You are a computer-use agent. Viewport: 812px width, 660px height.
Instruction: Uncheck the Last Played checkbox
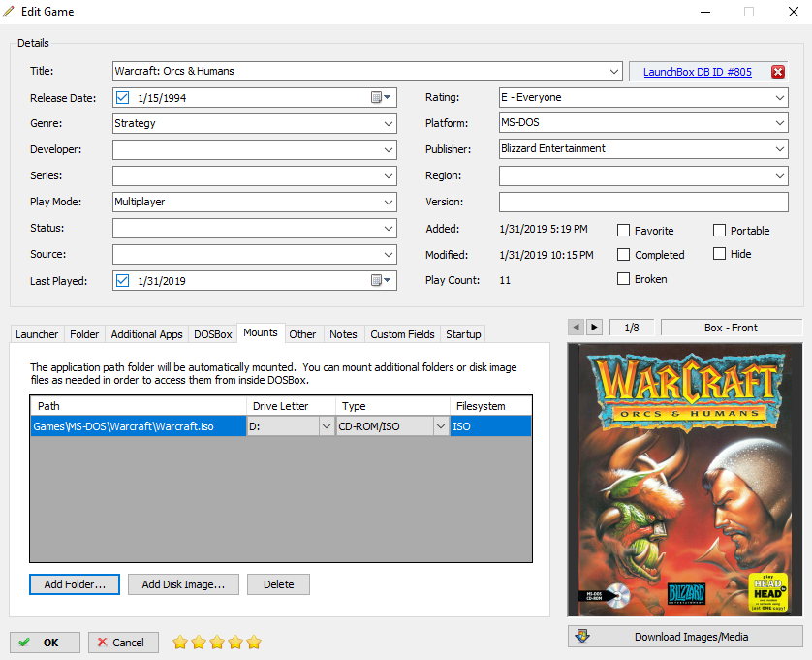[x=122, y=280]
